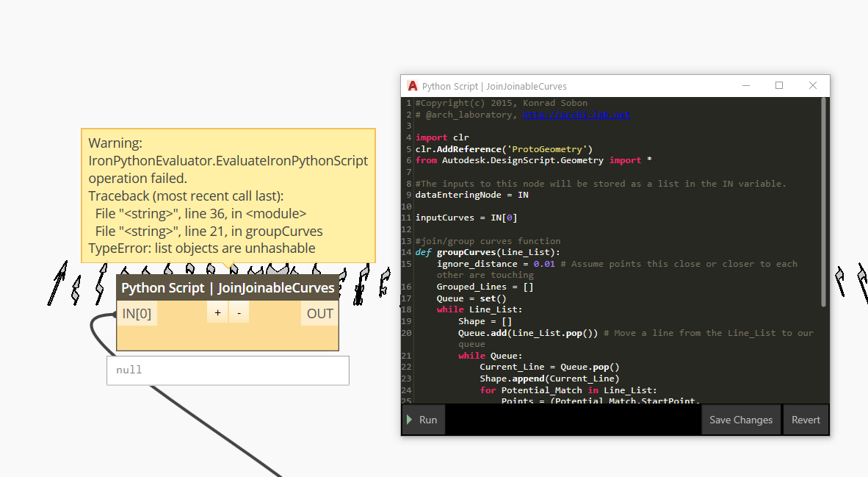Click '#join/group curves function' comment

488,241
